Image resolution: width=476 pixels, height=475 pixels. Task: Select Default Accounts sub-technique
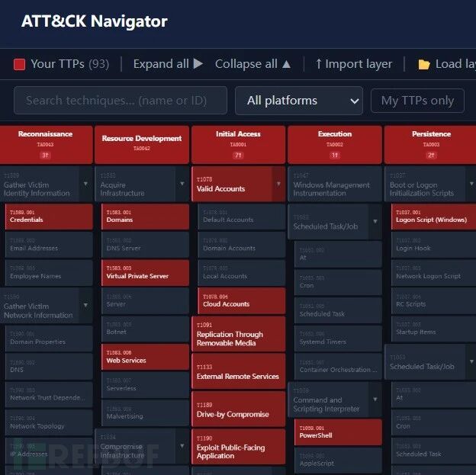(x=242, y=217)
